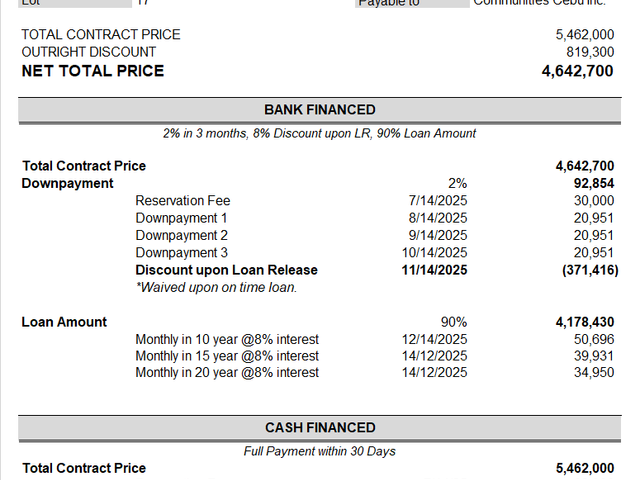Select the Downpayment 2 label
640x480 pixels.
(181, 236)
